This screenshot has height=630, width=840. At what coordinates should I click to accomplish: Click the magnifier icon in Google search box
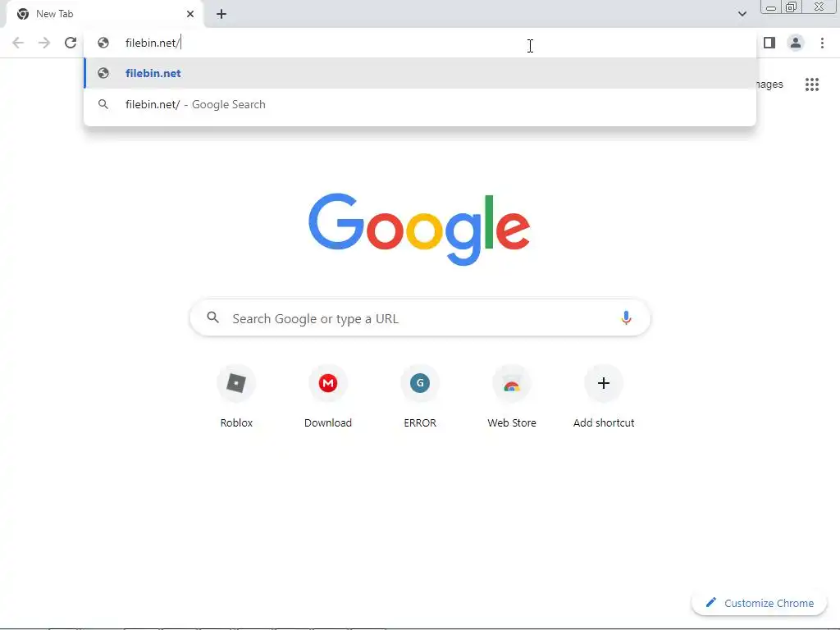click(212, 317)
